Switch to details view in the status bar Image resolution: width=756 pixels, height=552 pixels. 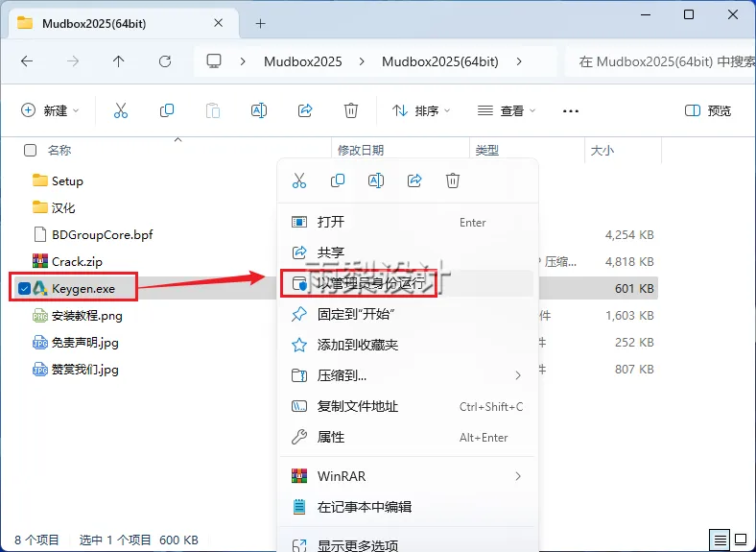point(720,540)
